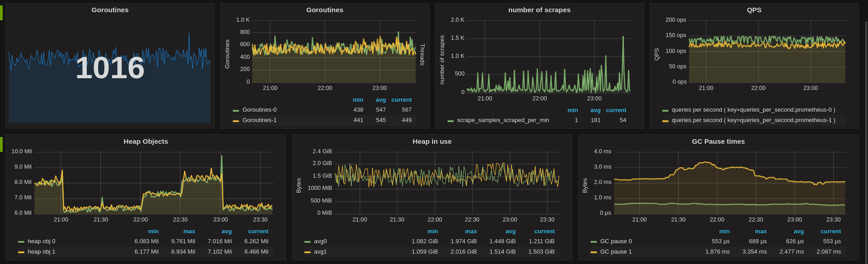The width and height of the screenshot is (868, 264).
Task: Toggle queries_per_second.prometheus-0 legend series
Action: [x=753, y=110]
